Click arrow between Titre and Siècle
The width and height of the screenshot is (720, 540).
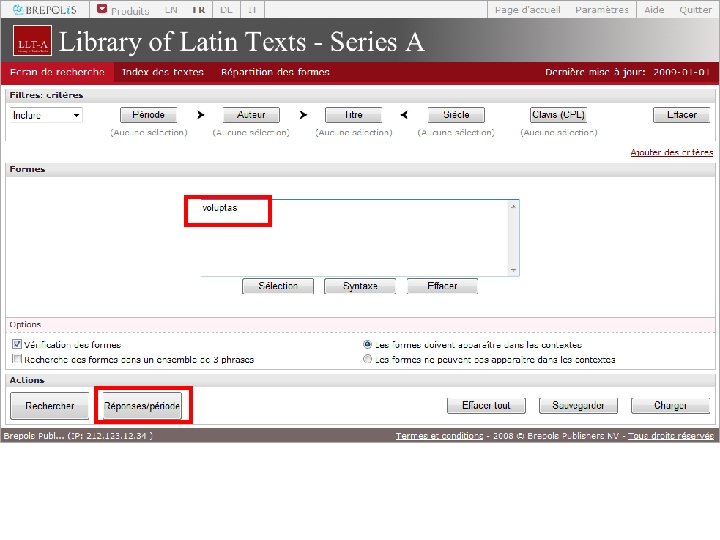click(404, 115)
